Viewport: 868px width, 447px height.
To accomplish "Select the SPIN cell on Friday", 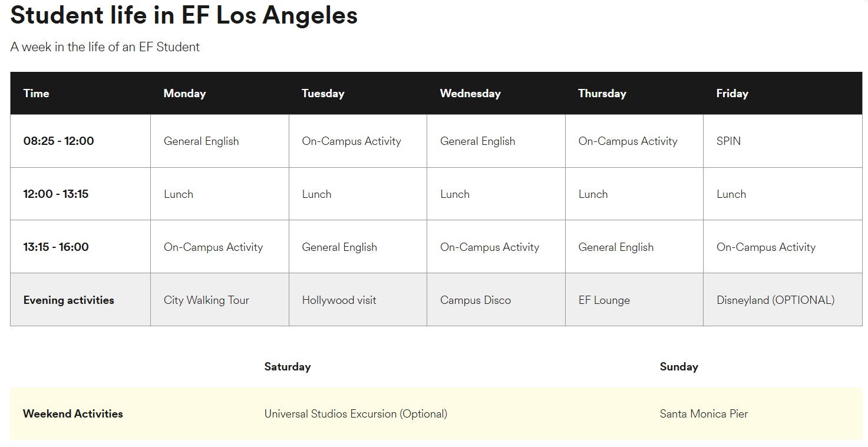I will (x=728, y=141).
